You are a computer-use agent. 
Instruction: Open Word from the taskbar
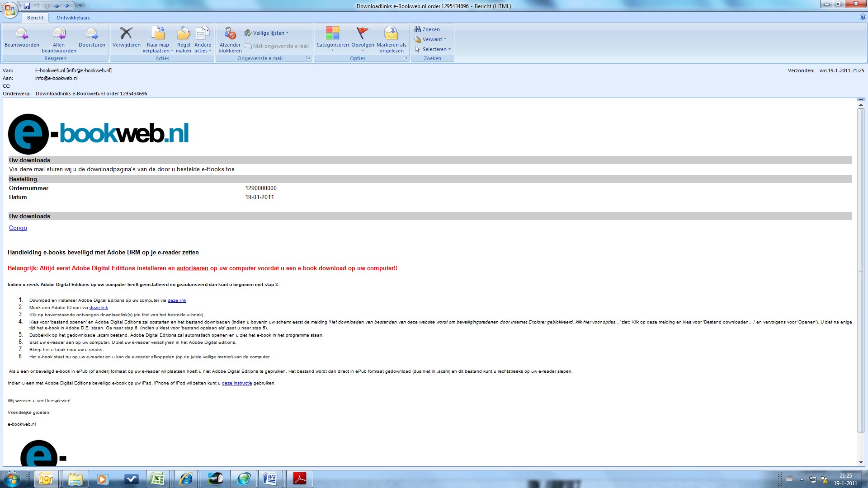[x=270, y=479]
